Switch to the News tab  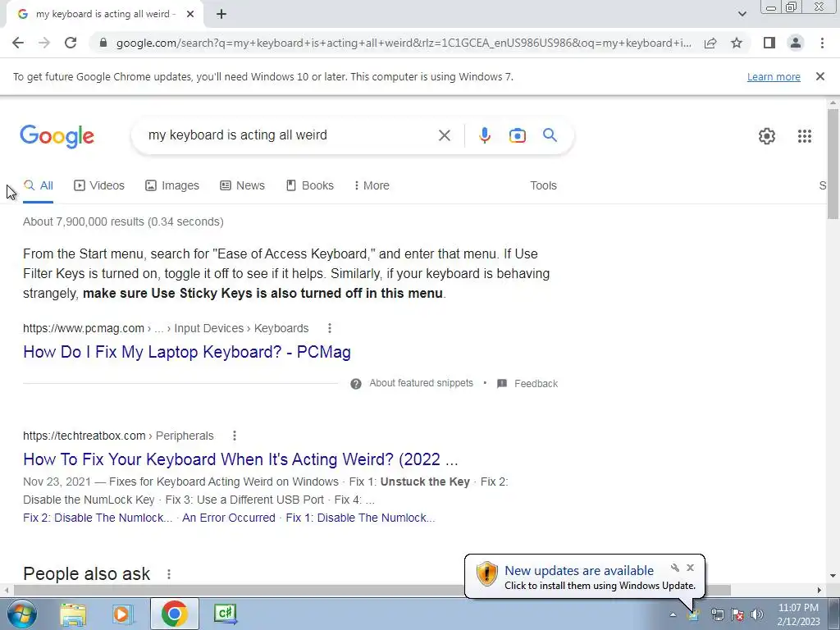point(242,185)
